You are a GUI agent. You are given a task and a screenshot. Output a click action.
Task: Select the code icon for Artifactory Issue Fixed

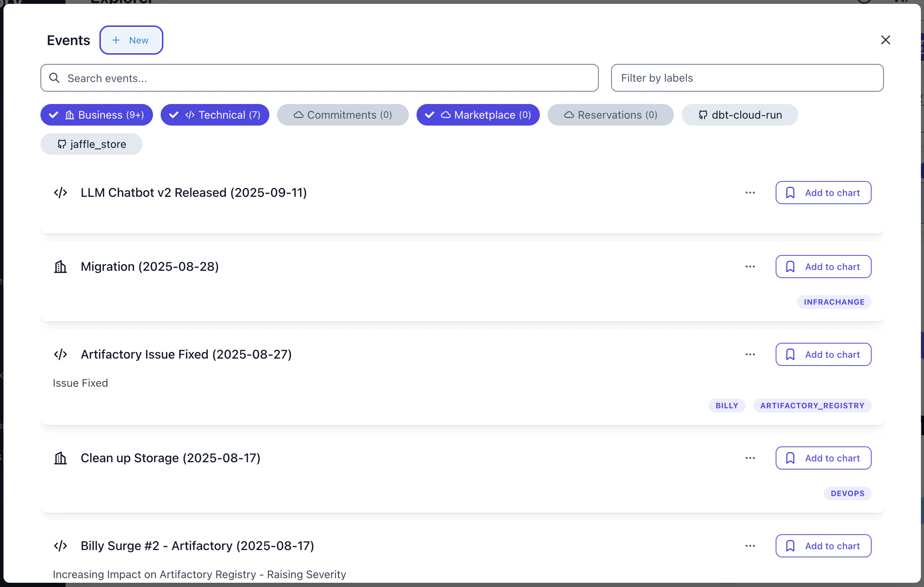point(60,354)
